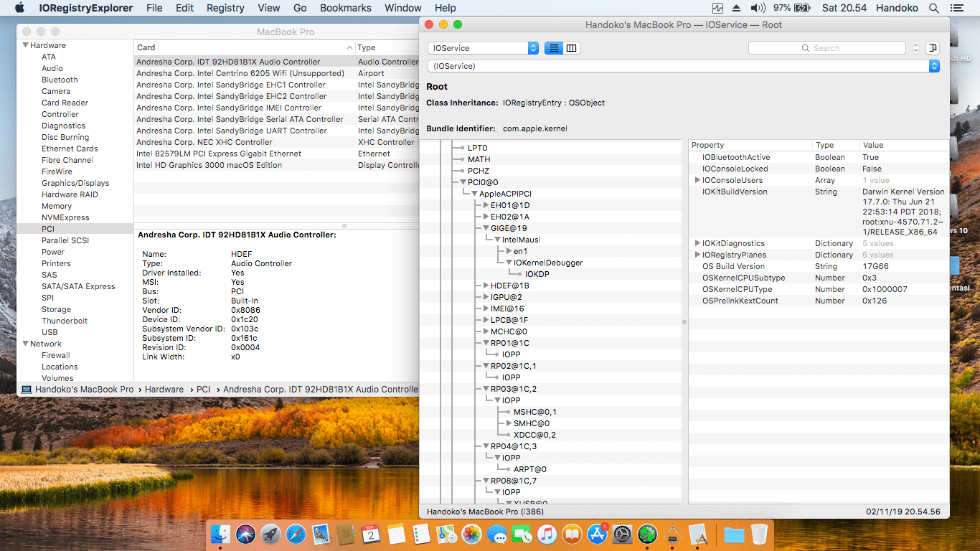The width and height of the screenshot is (980, 551).
Task: Focus the Search field in IORegistryExplorer
Action: point(826,48)
